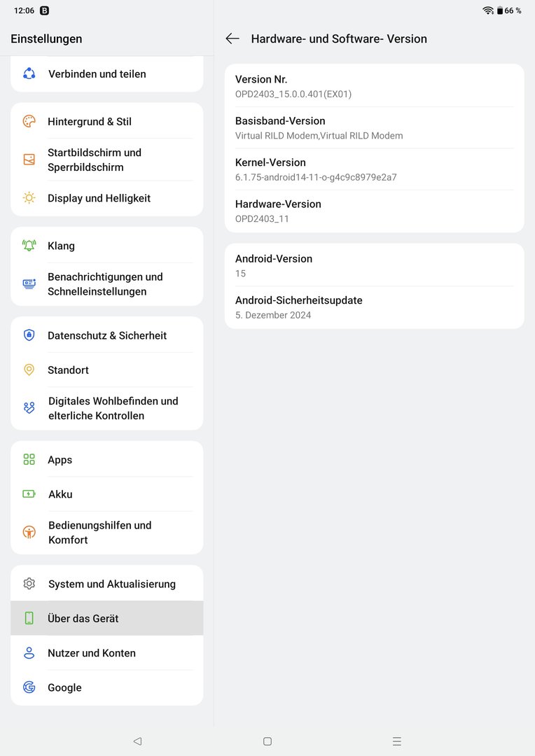Tap the Apps grid icon

[x=29, y=460]
